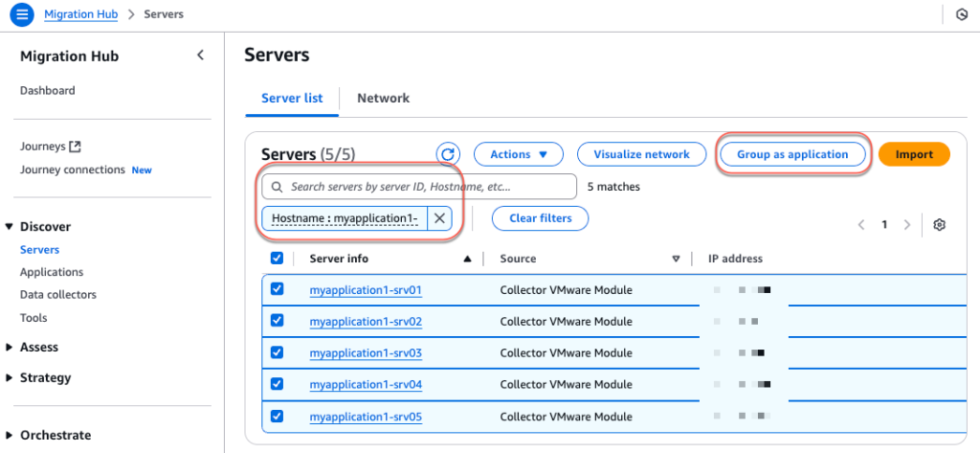The height and width of the screenshot is (453, 980).
Task: Expand the Orchestrate section
Action: pos(9,436)
